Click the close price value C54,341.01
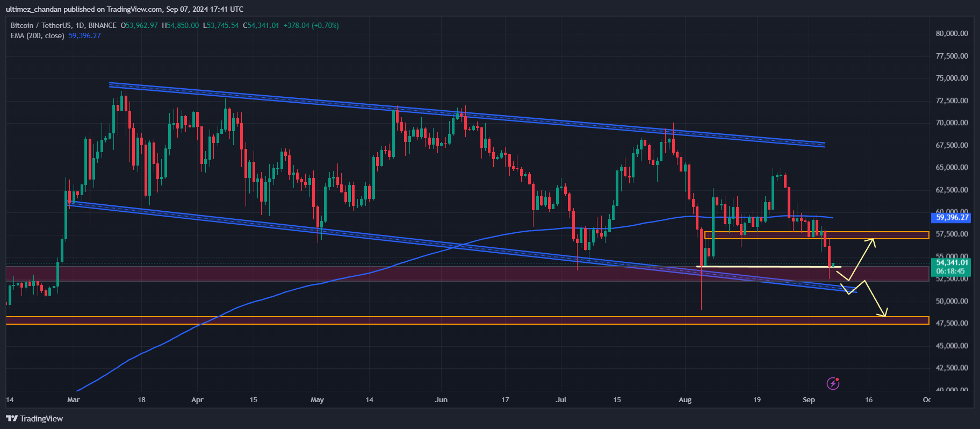The height and width of the screenshot is (429, 980). point(261,25)
